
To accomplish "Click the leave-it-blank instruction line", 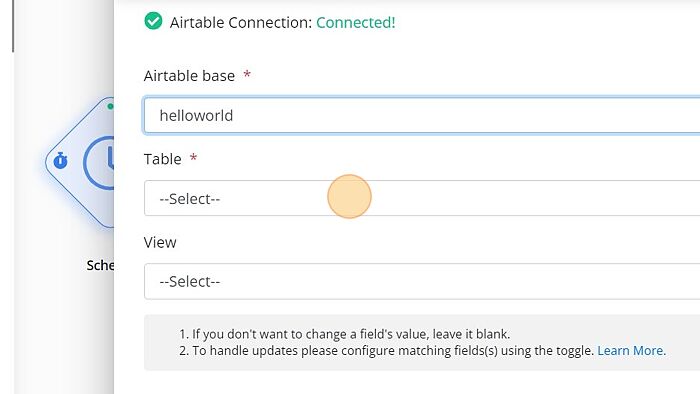I will pyautogui.click(x=344, y=334).
